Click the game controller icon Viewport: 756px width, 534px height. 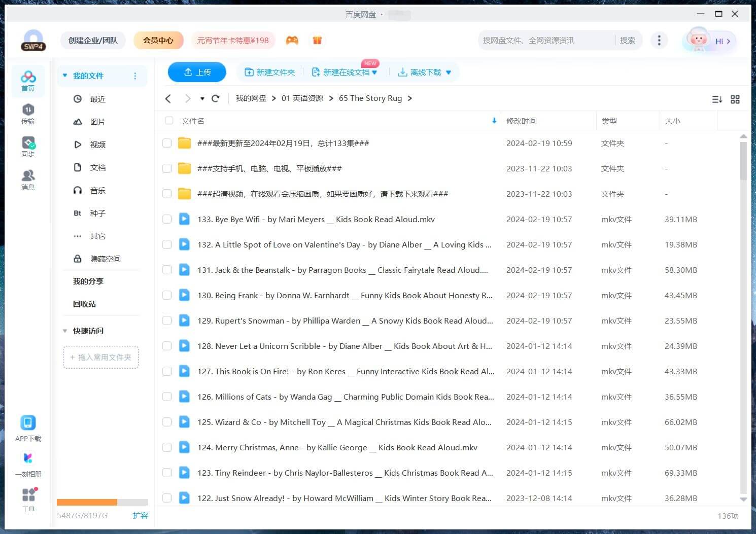point(292,41)
